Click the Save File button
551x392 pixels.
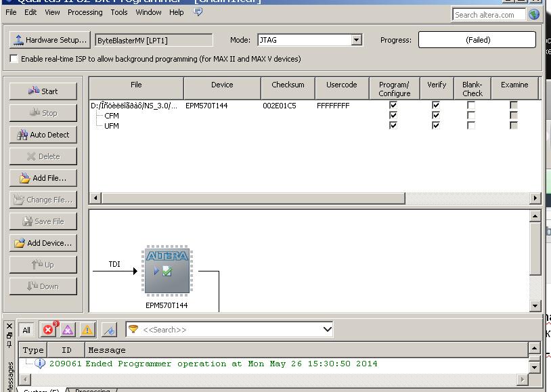tap(43, 221)
